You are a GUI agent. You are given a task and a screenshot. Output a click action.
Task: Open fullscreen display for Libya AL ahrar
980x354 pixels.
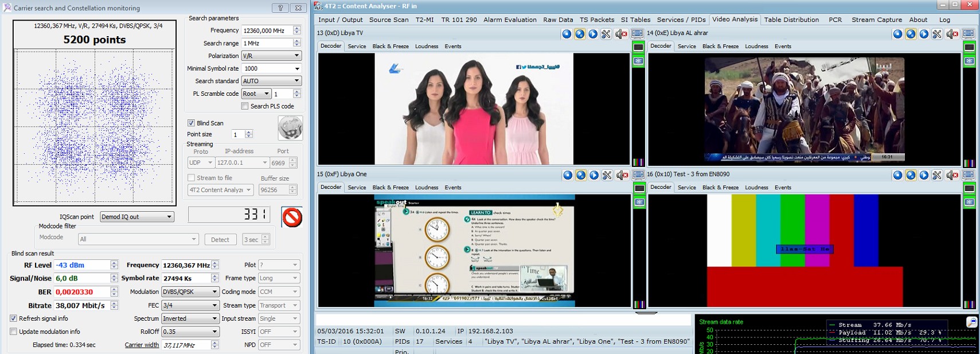(969, 34)
